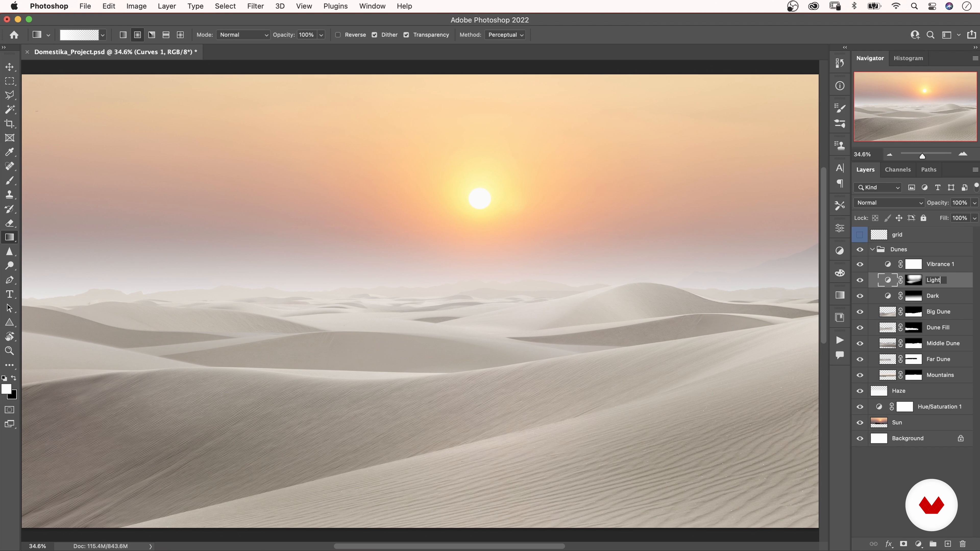Select the Zoom tool in toolbar
Image resolution: width=980 pixels, height=551 pixels.
pos(9,351)
